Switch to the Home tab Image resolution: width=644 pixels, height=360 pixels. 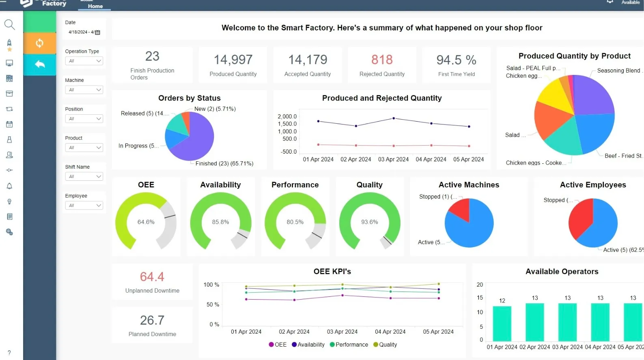[x=95, y=6]
